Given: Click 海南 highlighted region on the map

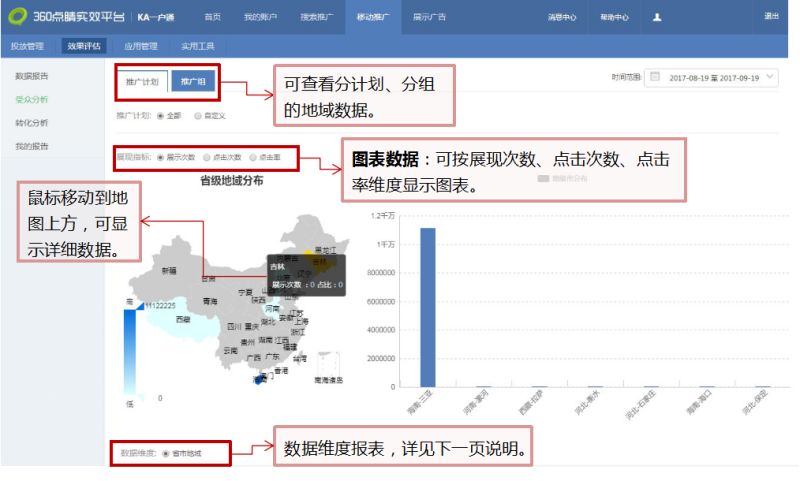Looking at the screenshot, I should (x=259, y=379).
